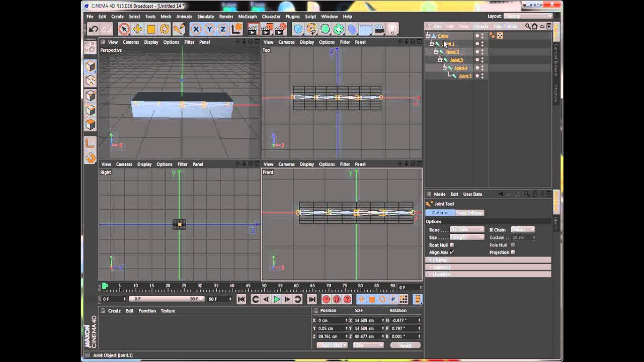The width and height of the screenshot is (644, 362).
Task: Open the Character menu
Action: pos(271,17)
